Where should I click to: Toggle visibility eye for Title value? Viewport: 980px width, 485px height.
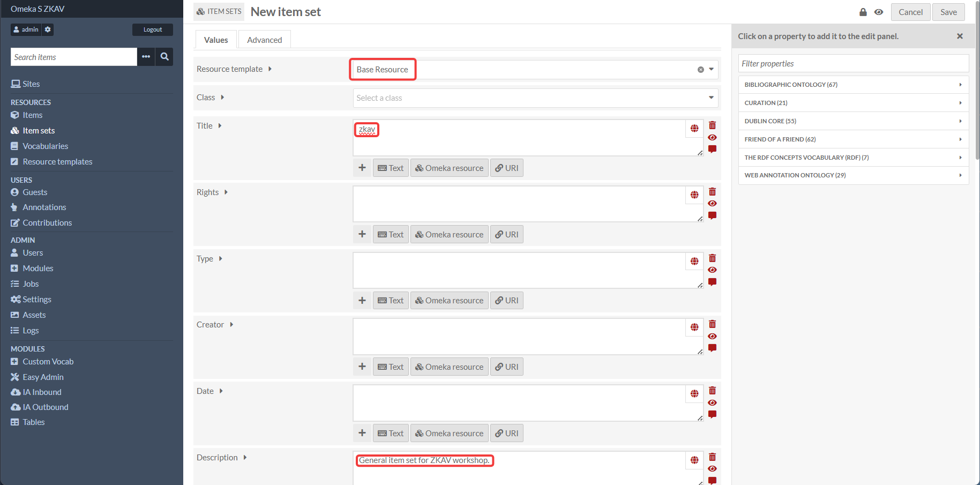(712, 138)
